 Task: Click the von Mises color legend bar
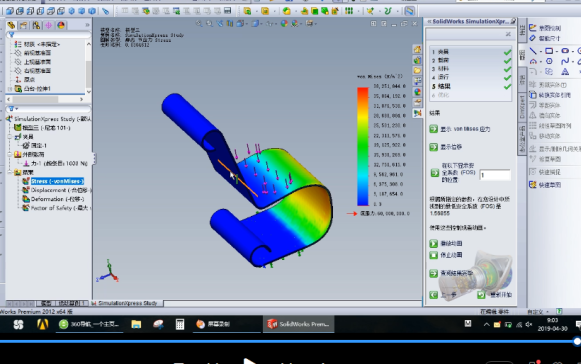coord(363,146)
